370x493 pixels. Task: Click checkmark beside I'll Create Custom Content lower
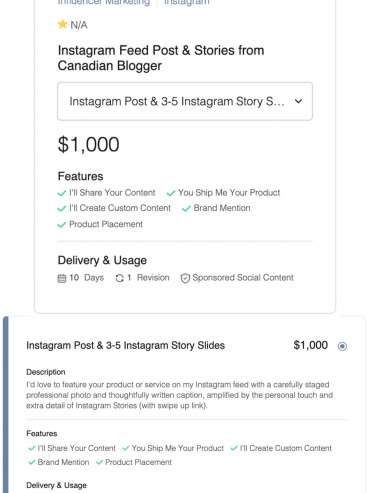(234, 448)
